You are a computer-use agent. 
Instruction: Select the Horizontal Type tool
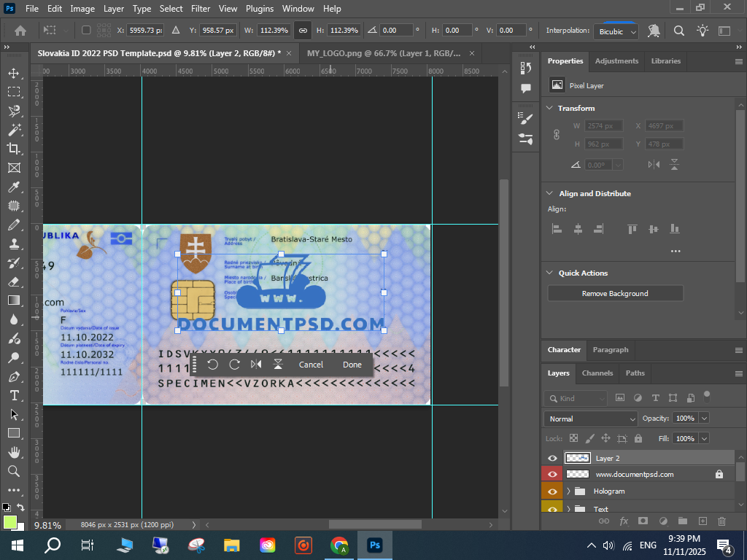(14, 395)
